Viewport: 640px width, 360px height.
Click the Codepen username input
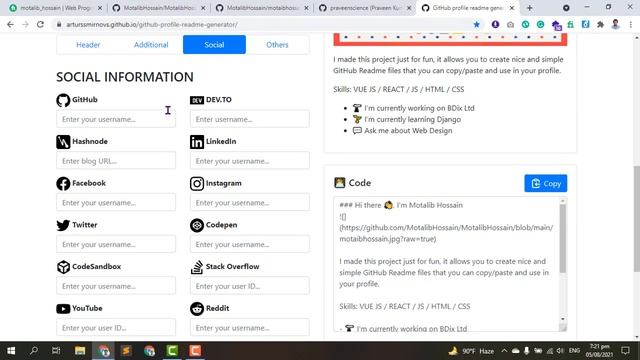click(249, 244)
